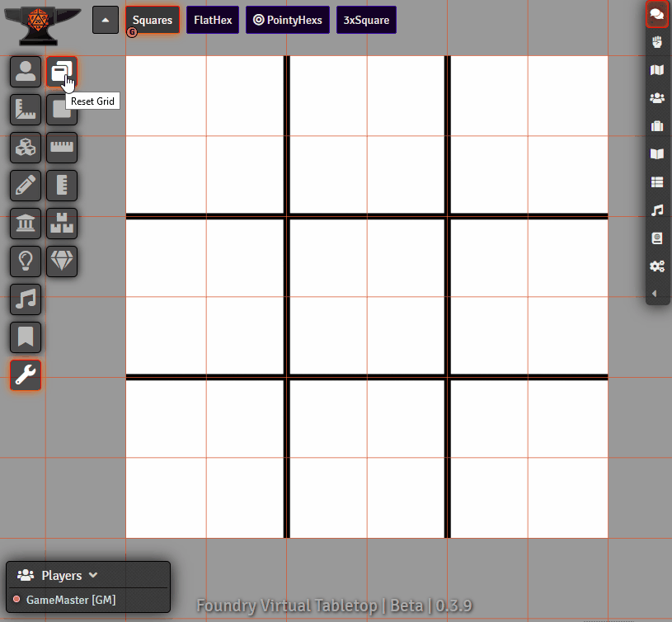Select the vertical ruler grid tool
Screen dimensions: 672x622
tap(62, 186)
